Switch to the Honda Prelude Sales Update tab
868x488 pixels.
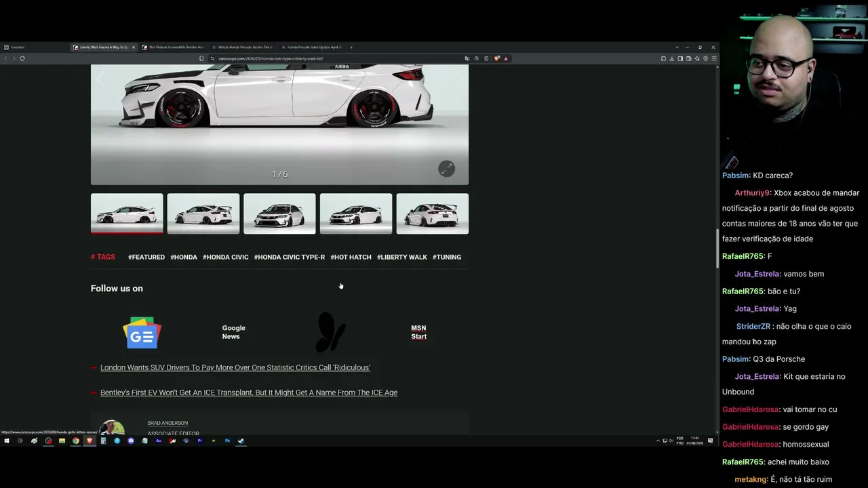click(x=311, y=47)
